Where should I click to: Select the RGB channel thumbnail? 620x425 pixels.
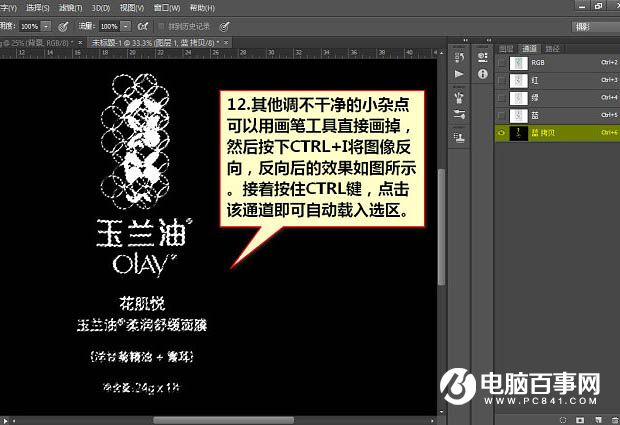point(518,63)
